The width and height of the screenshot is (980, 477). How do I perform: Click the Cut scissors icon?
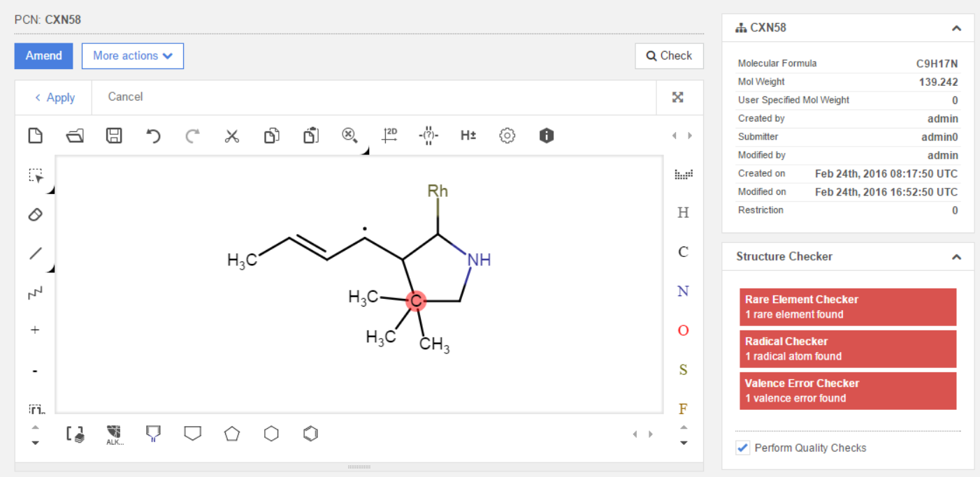click(232, 136)
